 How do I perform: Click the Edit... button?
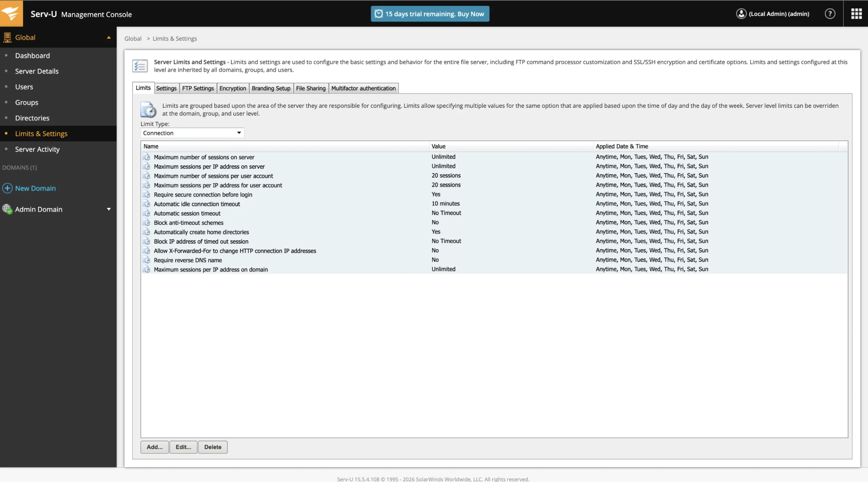(183, 447)
